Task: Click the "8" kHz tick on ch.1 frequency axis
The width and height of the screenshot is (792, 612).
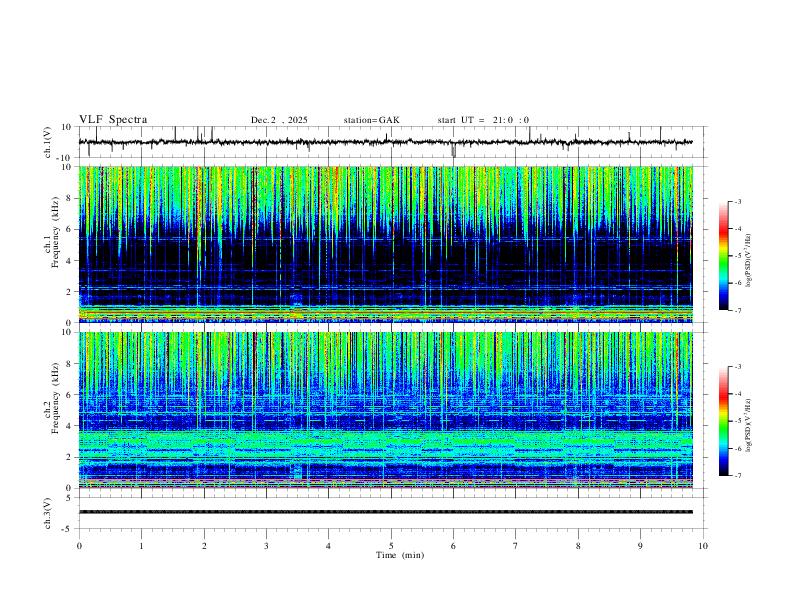Action: (x=69, y=198)
